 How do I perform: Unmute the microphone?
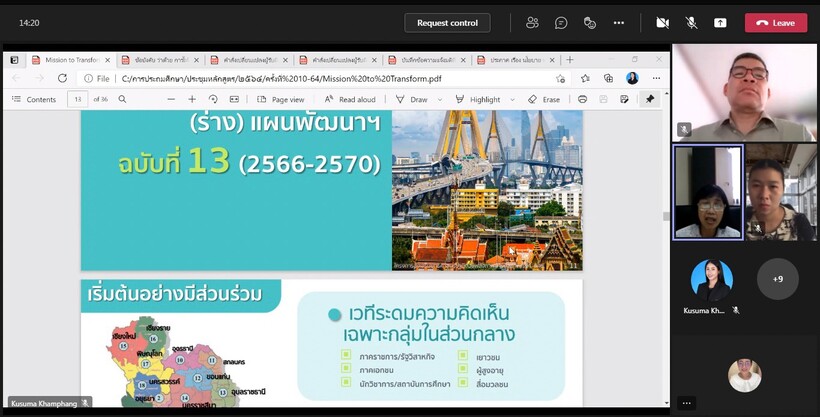(691, 23)
